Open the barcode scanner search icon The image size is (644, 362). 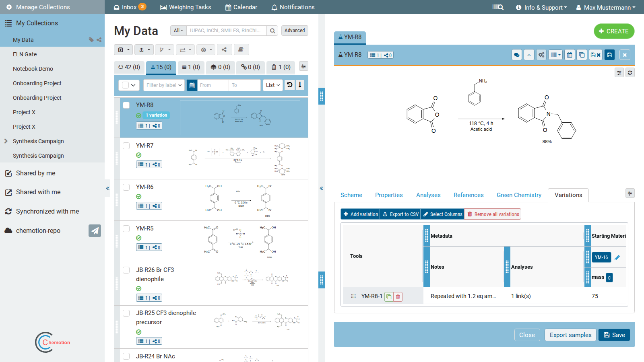point(498,7)
